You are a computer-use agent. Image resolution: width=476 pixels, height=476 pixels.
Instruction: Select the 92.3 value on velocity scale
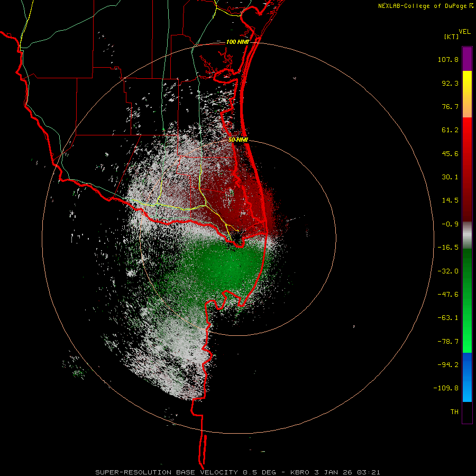(x=450, y=83)
